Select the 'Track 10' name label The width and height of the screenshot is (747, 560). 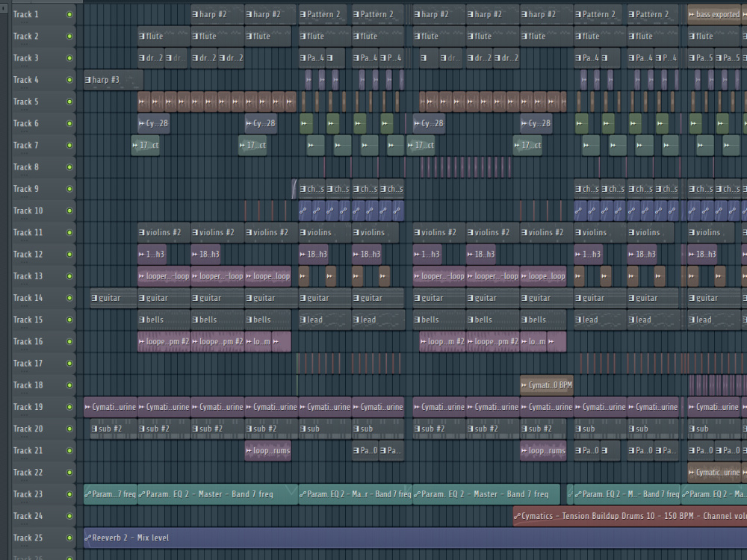(x=28, y=211)
